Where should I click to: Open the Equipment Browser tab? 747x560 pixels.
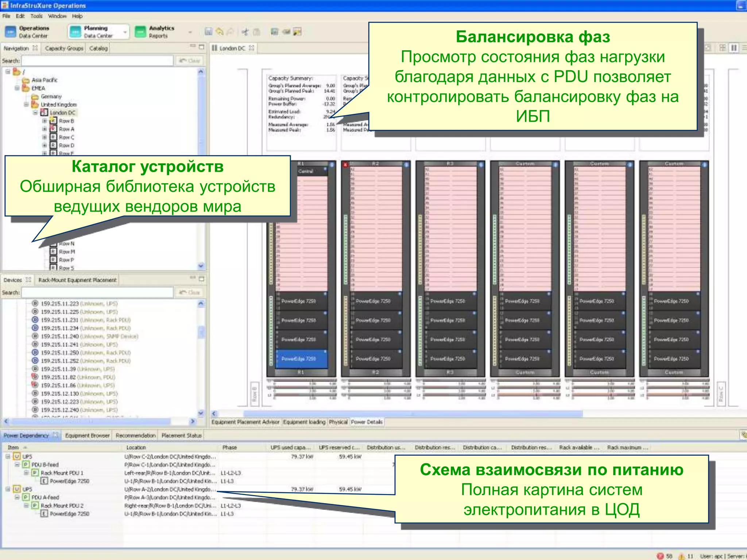pos(87,435)
